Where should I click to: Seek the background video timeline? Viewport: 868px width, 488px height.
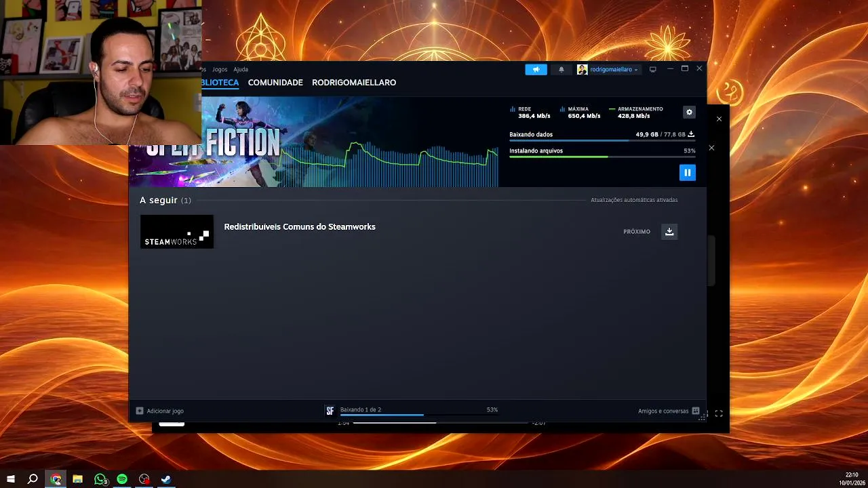440,423
